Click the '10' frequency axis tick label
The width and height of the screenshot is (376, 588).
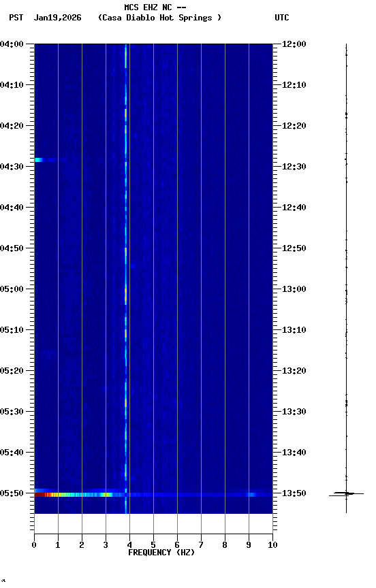(272, 545)
